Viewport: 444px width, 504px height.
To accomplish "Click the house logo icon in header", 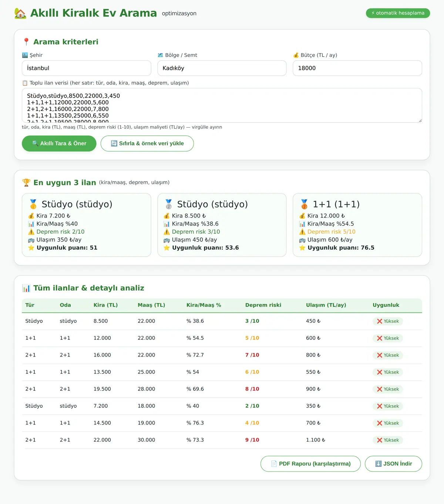I will (20, 13).
